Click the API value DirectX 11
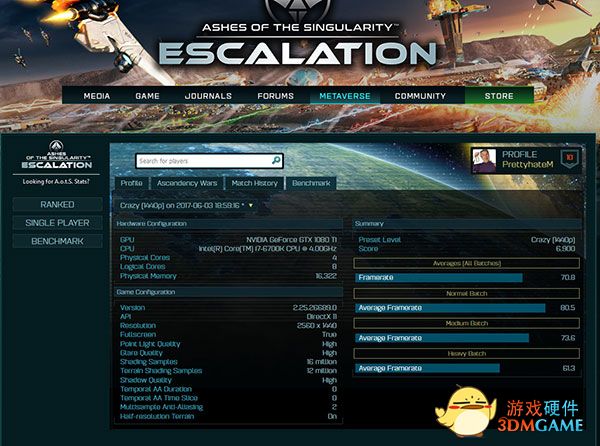This screenshot has height=446, width=600. (321, 317)
